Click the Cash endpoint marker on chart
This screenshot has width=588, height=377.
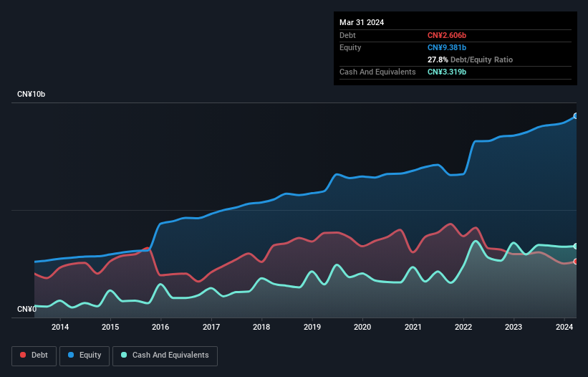576,246
